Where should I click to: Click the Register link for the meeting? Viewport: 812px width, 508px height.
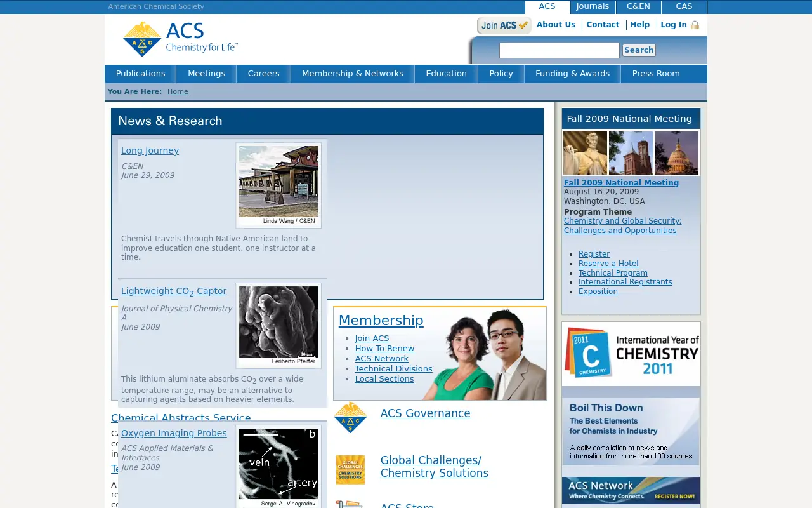(x=594, y=254)
